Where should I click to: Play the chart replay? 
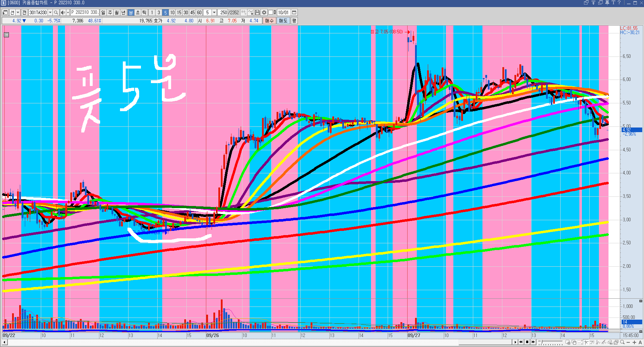pos(515,342)
